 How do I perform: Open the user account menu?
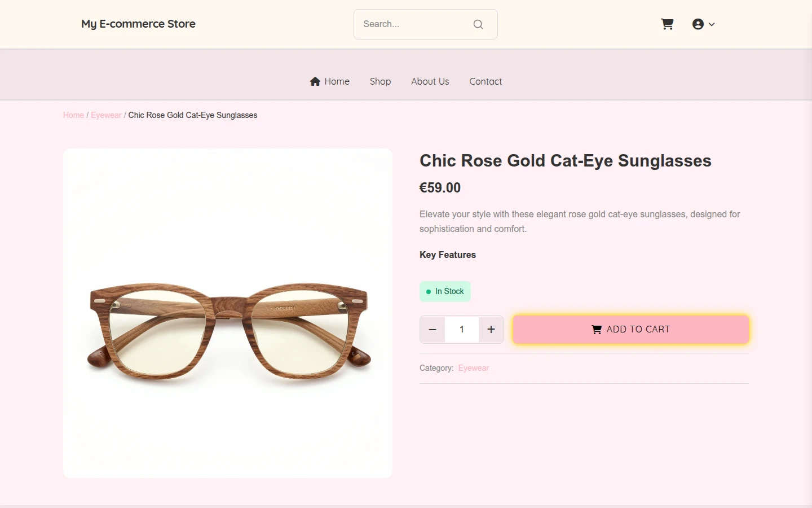tap(703, 24)
